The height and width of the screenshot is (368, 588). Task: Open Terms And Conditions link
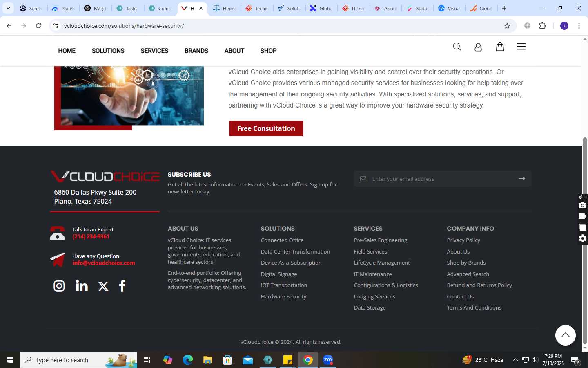click(x=474, y=307)
